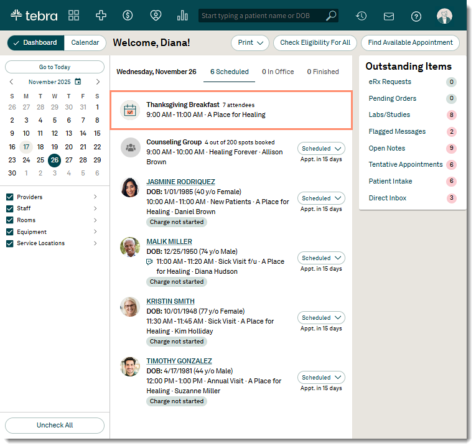Open Kristin Smith's photo

click(130, 307)
